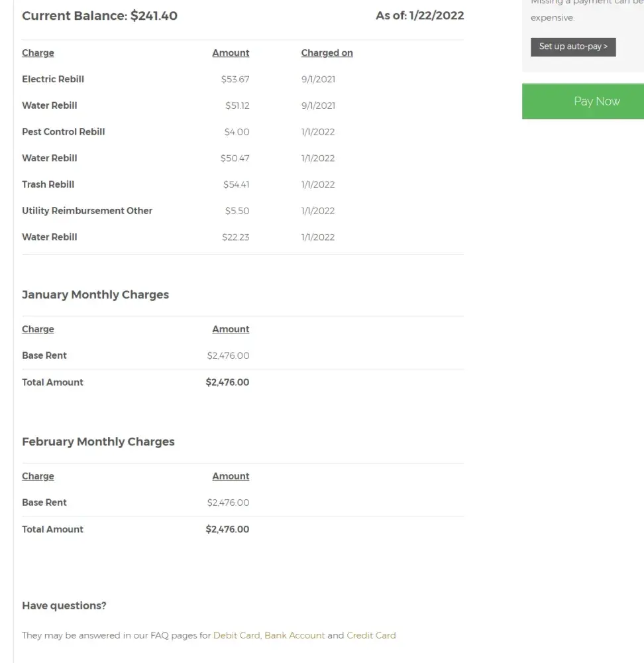
Task: Click the As of 1/22/2022 date
Action: coord(419,16)
